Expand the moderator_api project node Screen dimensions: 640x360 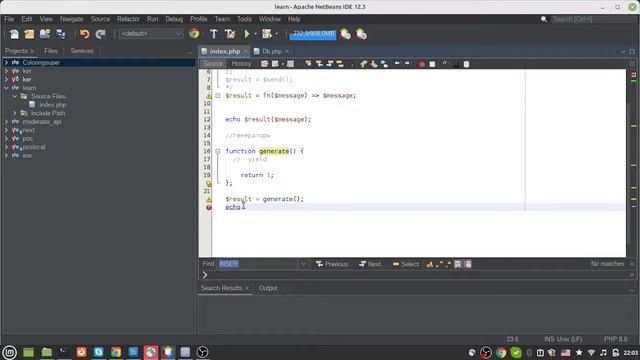pyautogui.click(x=6, y=122)
